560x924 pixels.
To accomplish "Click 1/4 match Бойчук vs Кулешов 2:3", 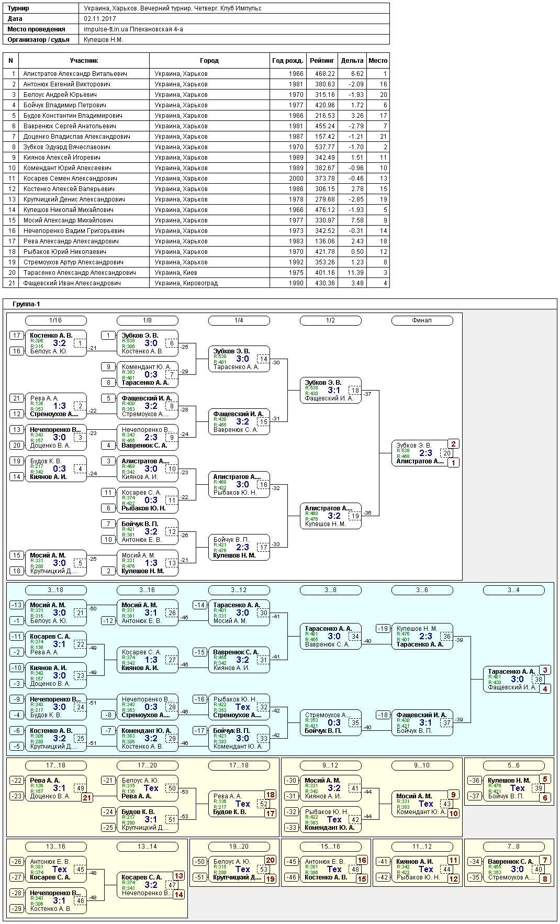I will (x=239, y=548).
